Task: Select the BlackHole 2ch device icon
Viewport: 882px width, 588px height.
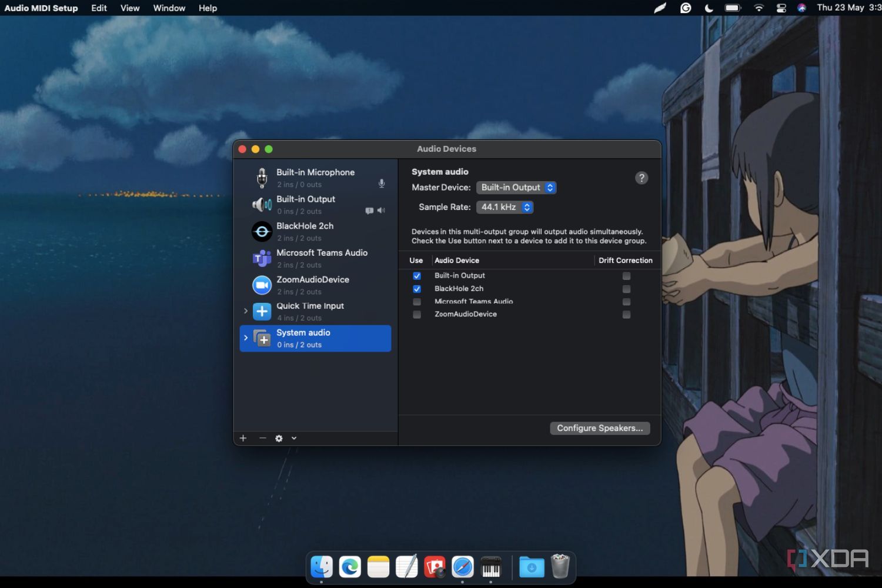Action: (262, 232)
